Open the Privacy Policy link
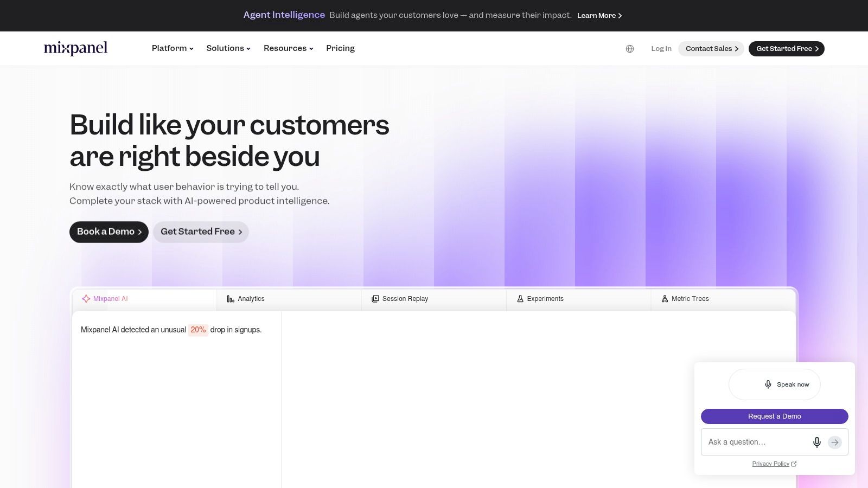 (774, 464)
